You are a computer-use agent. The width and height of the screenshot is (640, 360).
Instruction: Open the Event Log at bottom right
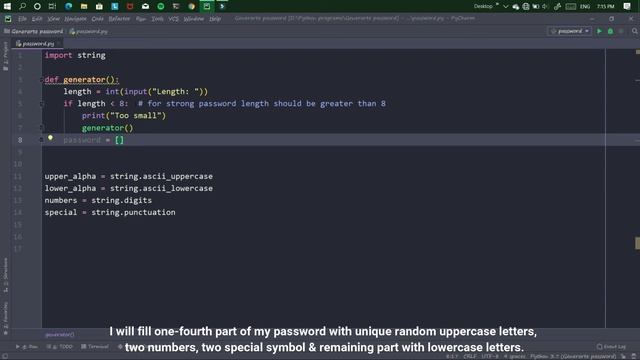[x=611, y=347]
